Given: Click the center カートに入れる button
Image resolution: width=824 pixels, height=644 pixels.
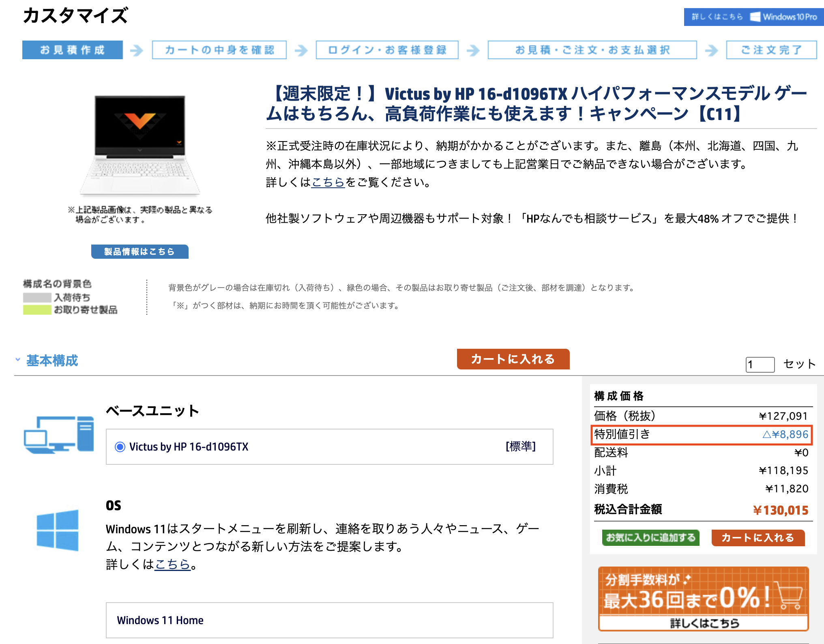Looking at the screenshot, I should (513, 359).
